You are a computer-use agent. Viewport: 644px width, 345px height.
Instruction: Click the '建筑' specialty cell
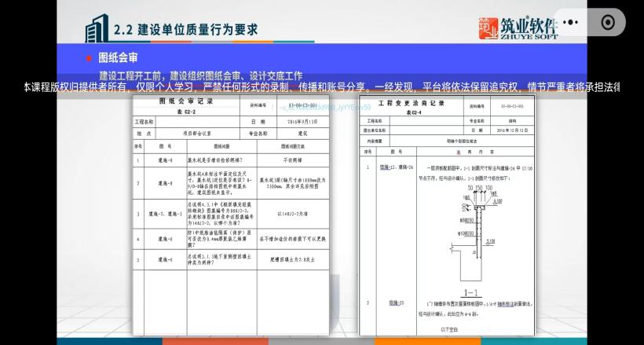tap(302, 134)
